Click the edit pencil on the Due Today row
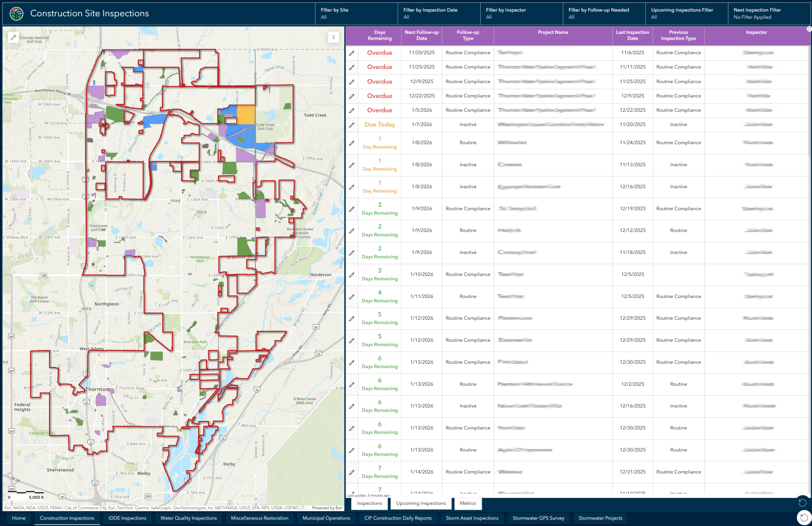 pos(352,125)
